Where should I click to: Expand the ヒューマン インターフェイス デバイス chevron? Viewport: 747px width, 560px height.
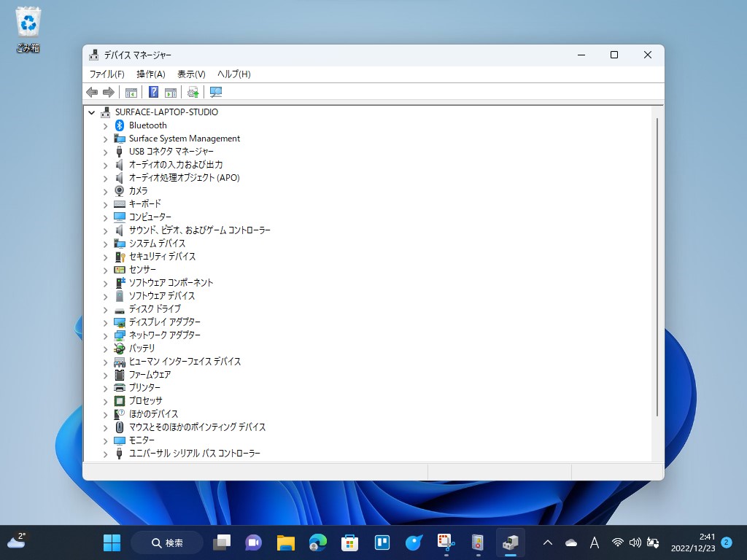(105, 362)
